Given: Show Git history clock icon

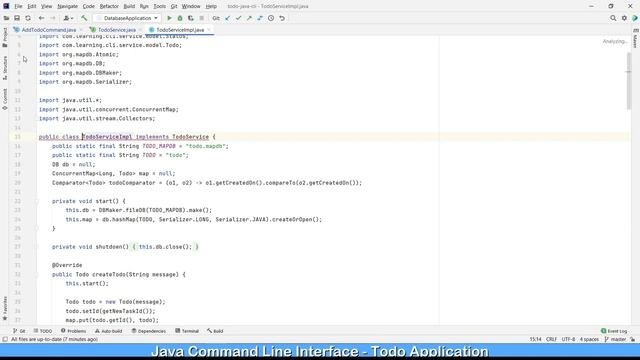Looking at the screenshot, I should 271,18.
